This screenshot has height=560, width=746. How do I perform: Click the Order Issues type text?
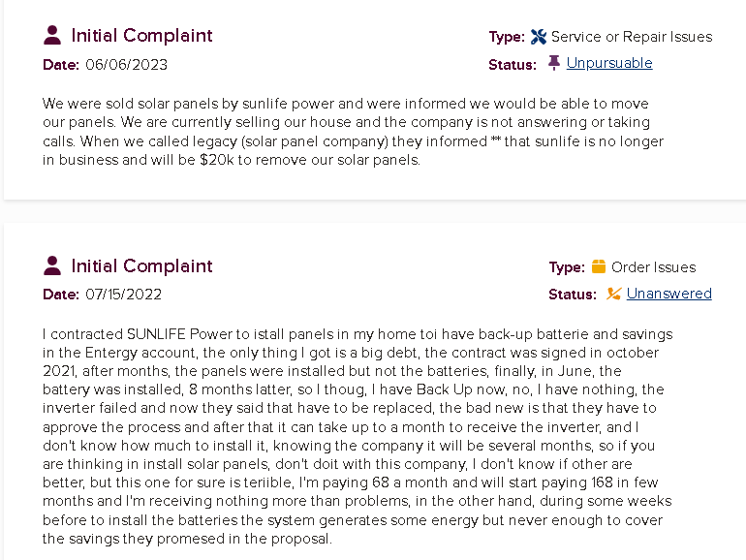click(x=654, y=267)
